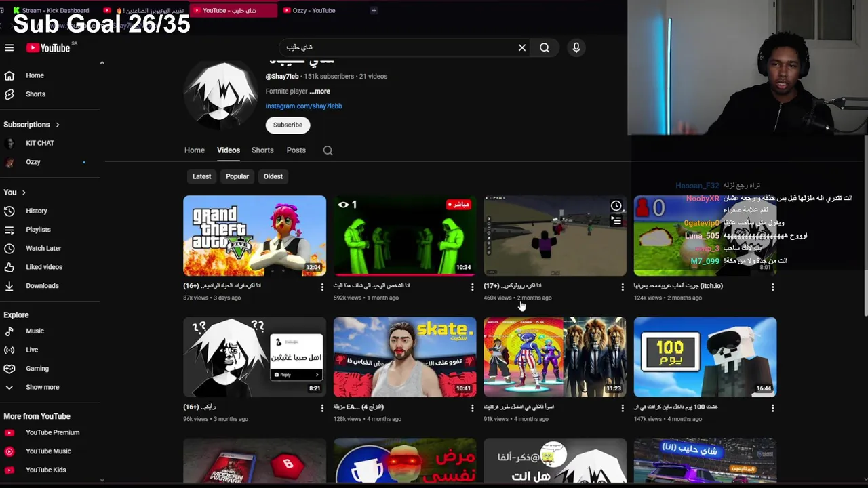Open the 8:21 duration video thumbnail
Viewport: 868px width, 488px height.
[x=254, y=357]
